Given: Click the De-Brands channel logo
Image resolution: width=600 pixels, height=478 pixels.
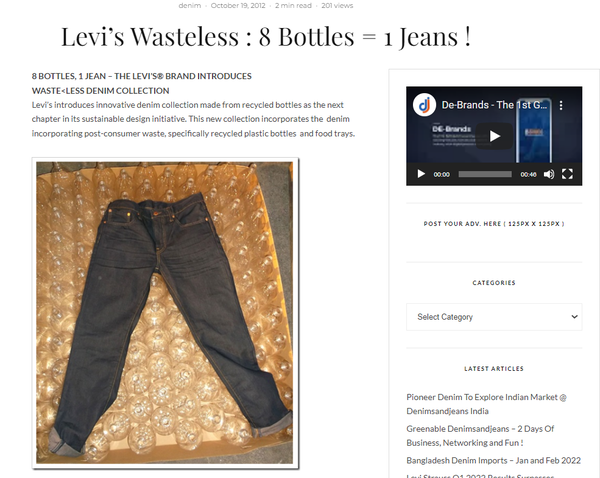Looking at the screenshot, I should [x=424, y=105].
